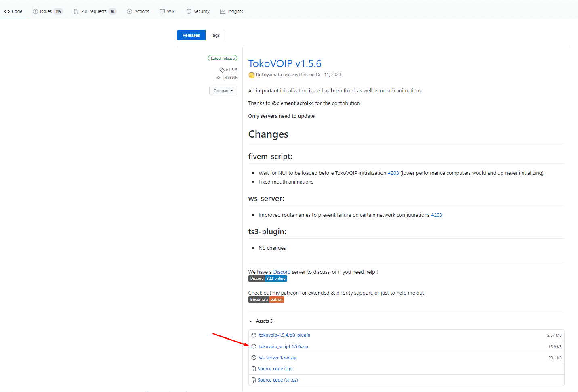578x392 pixels.
Task: Click the @clementlacroix4 mention
Action: point(293,103)
